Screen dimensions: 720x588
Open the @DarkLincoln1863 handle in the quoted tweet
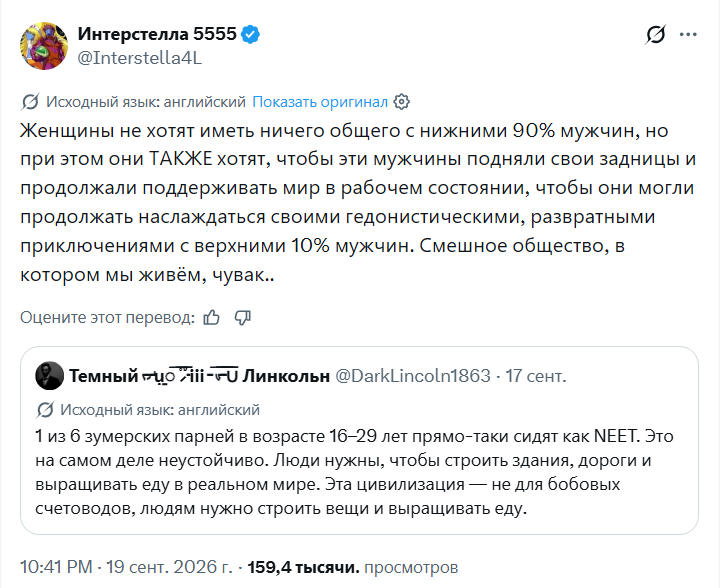pos(413,376)
